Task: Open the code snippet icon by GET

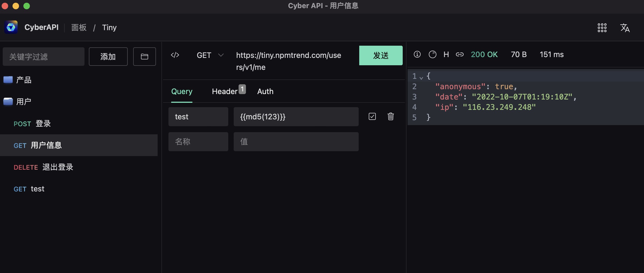Action: [175, 55]
